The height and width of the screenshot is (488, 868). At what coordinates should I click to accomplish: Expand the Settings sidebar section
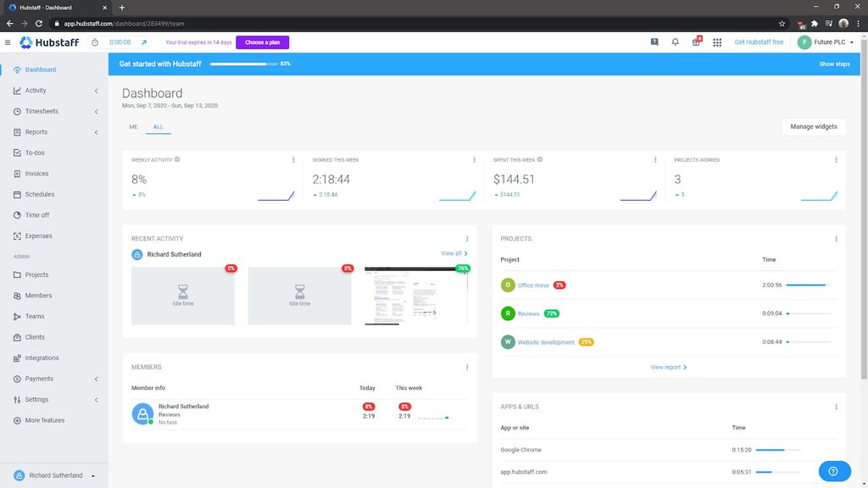[96, 399]
